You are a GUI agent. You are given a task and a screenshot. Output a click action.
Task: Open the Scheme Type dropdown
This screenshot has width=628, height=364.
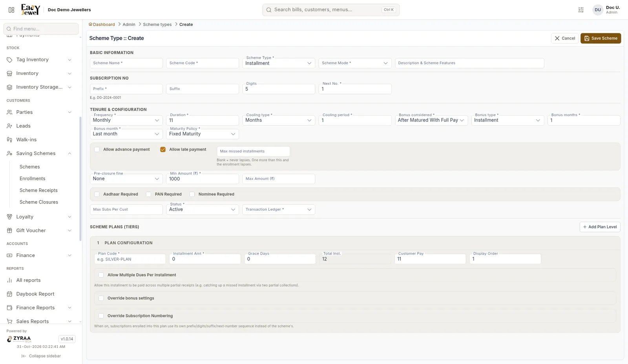(x=279, y=63)
